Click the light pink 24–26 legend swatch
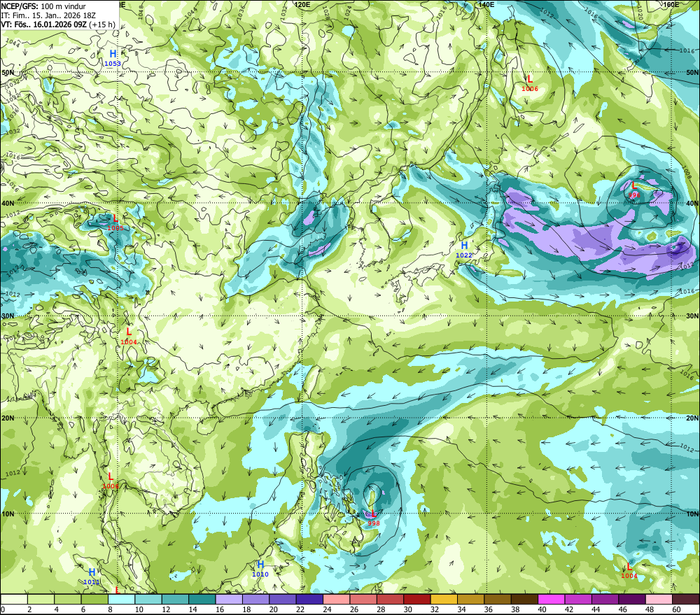The width and height of the screenshot is (700, 615). [337, 599]
